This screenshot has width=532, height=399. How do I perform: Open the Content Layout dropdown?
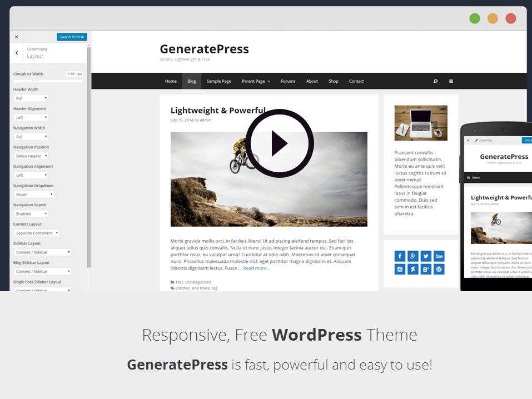click(x=36, y=233)
